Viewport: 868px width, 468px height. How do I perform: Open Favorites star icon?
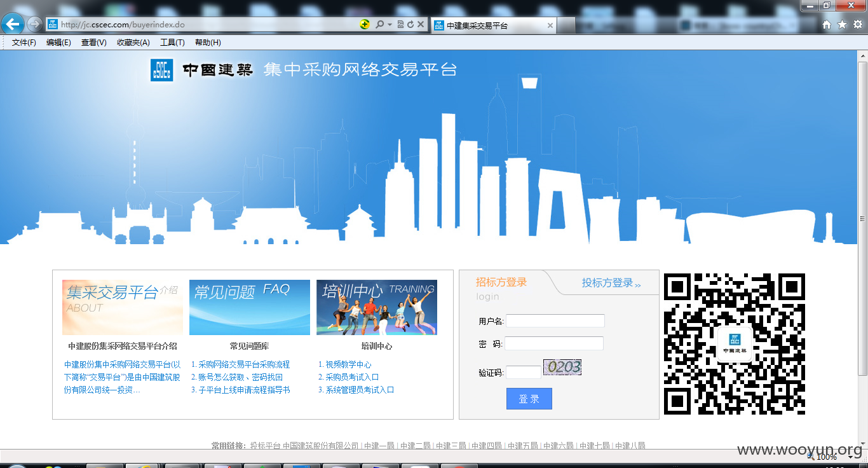[x=843, y=25]
